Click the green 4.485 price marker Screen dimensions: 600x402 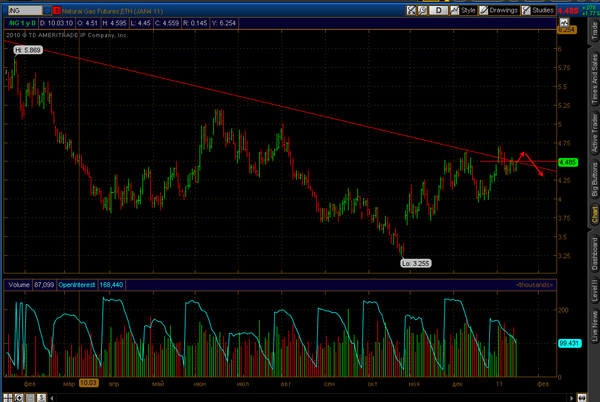(x=567, y=162)
